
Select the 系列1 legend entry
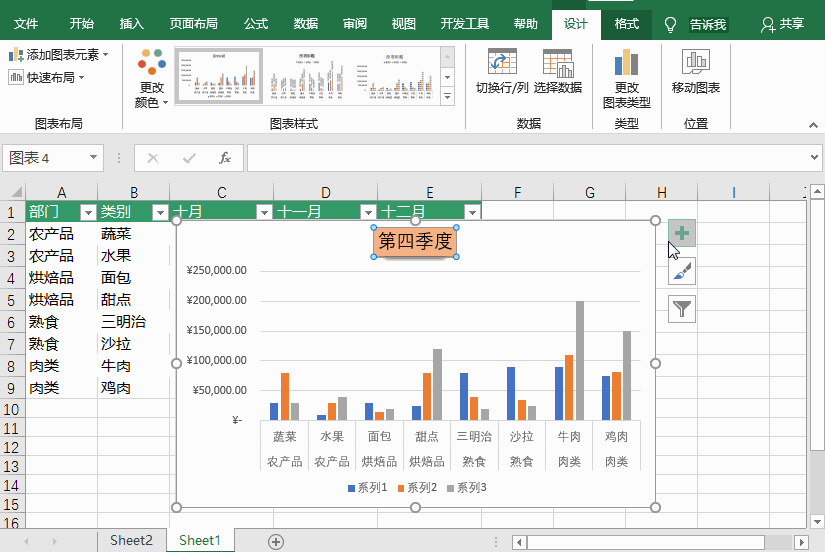pos(367,488)
